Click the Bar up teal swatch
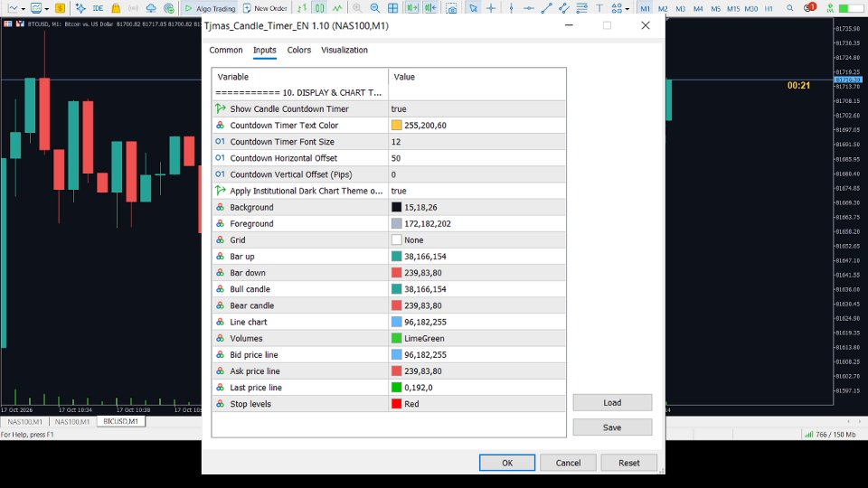The height and width of the screenshot is (488, 868). [x=396, y=257]
